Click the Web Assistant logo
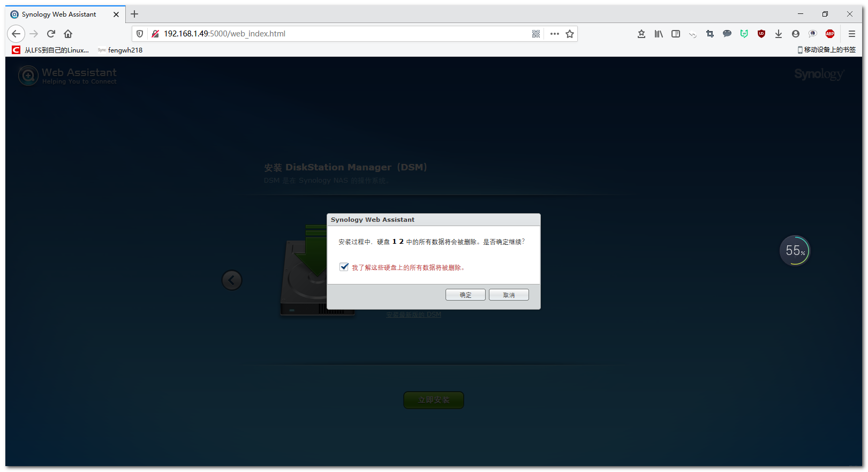This screenshot has width=868, height=472. (x=67, y=76)
